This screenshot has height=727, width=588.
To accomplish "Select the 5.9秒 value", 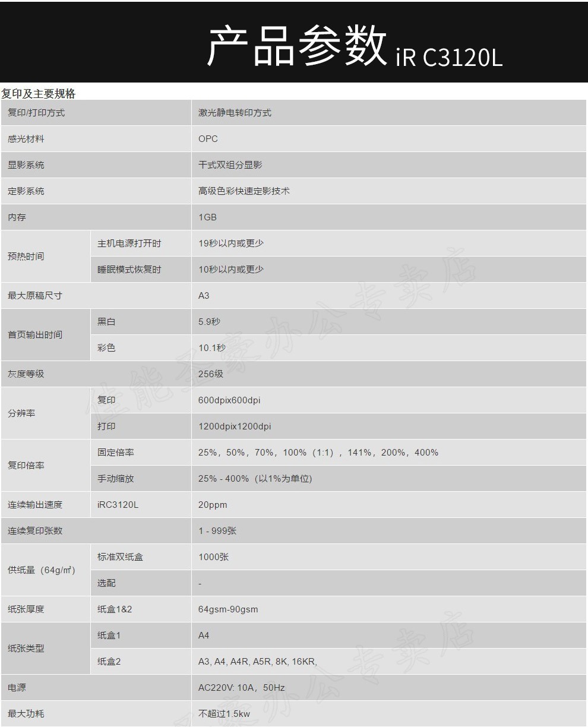I will pyautogui.click(x=209, y=321).
